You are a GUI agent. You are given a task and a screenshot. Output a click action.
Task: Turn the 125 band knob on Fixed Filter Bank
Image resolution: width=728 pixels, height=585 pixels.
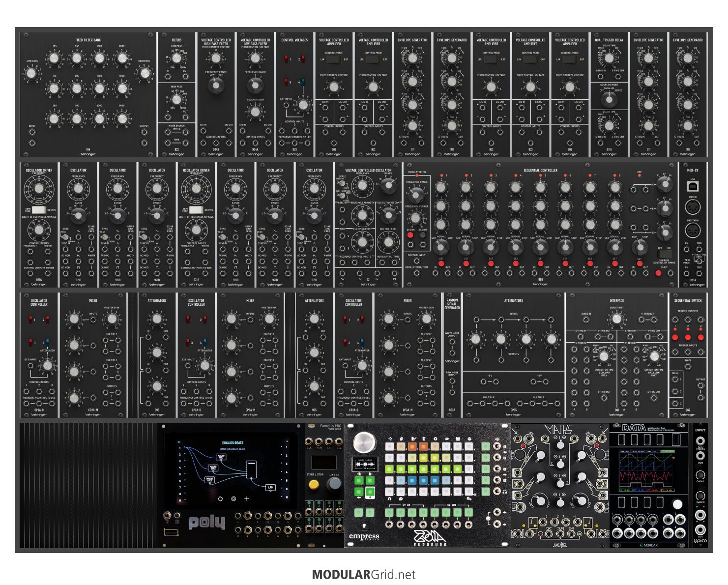[x=54, y=58]
